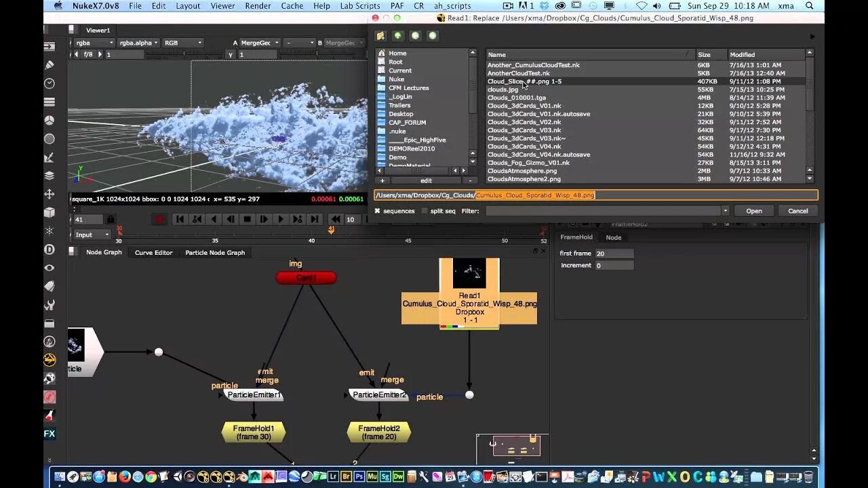The height and width of the screenshot is (488, 868).
Task: Open the Filter nodes circle menu
Action: pos(50,138)
